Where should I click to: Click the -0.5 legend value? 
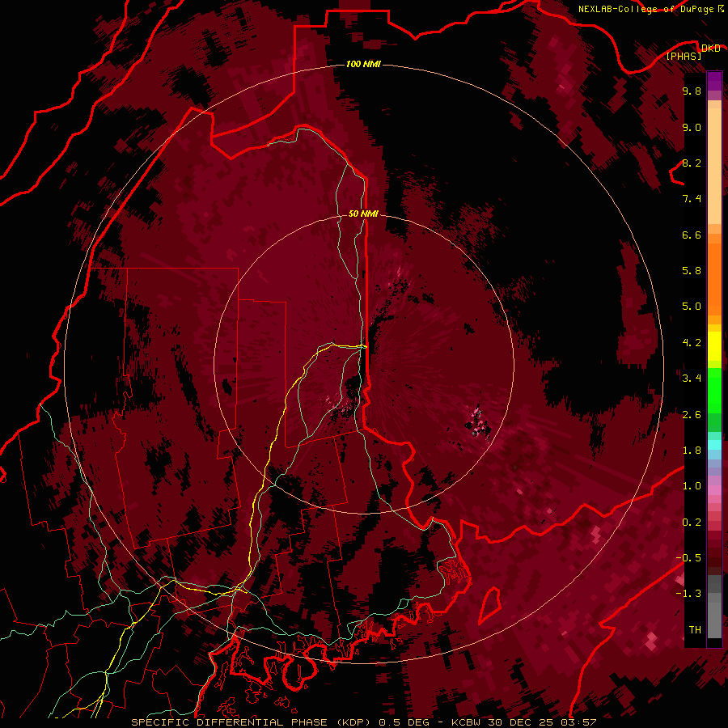(x=688, y=558)
